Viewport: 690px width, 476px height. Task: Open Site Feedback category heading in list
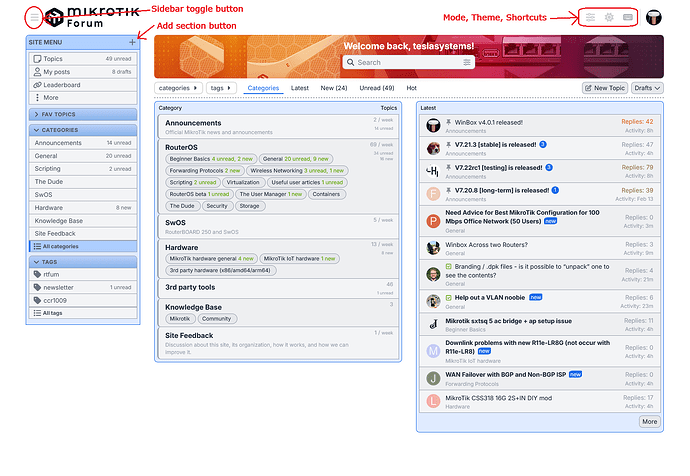(x=189, y=336)
